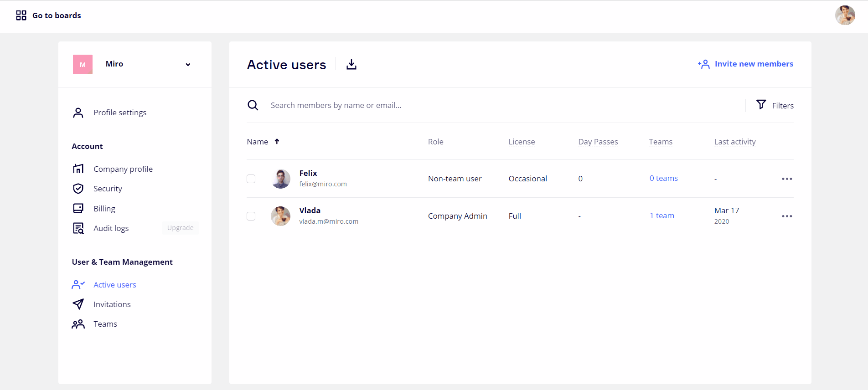Open the three-dot menu for Felix
The image size is (868, 390).
787,179
